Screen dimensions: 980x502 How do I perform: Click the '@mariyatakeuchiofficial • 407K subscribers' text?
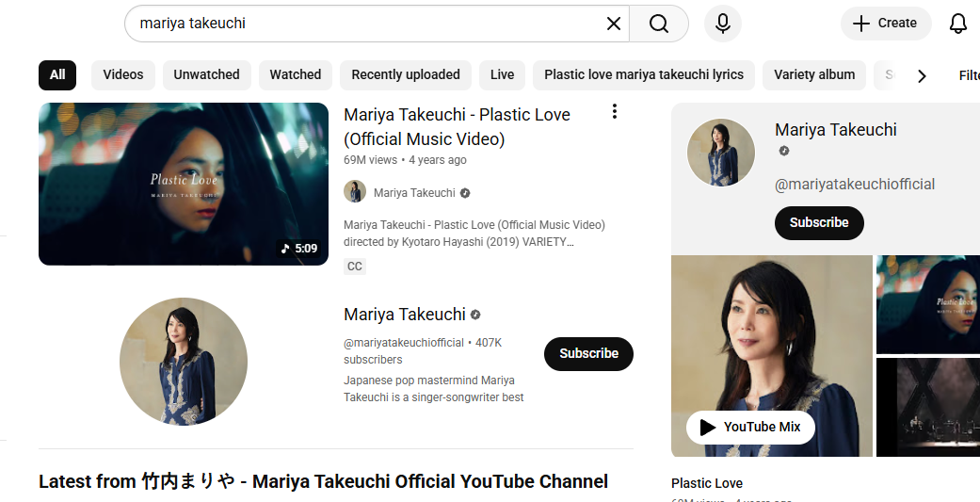click(x=423, y=351)
